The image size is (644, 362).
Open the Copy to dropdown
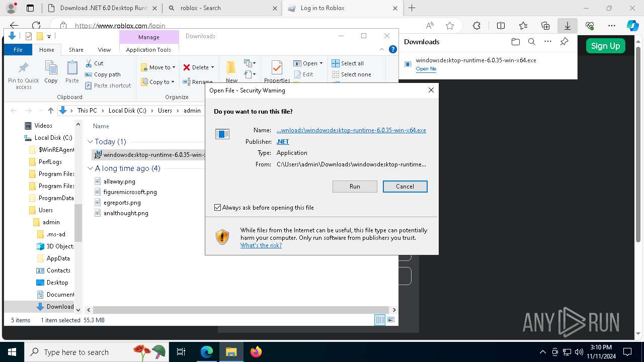tap(157, 82)
